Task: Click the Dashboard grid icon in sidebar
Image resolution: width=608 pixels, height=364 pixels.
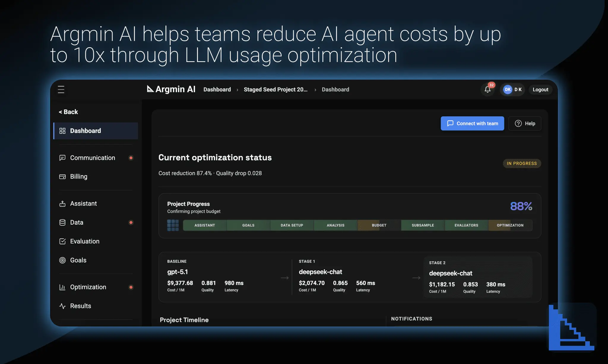Action: (x=62, y=131)
